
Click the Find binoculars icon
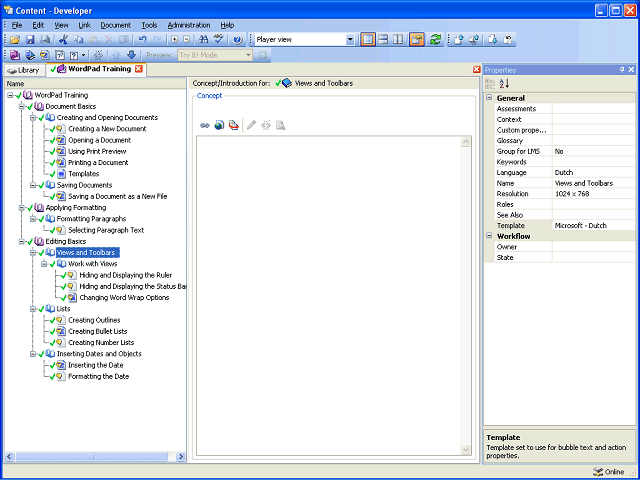click(203, 40)
